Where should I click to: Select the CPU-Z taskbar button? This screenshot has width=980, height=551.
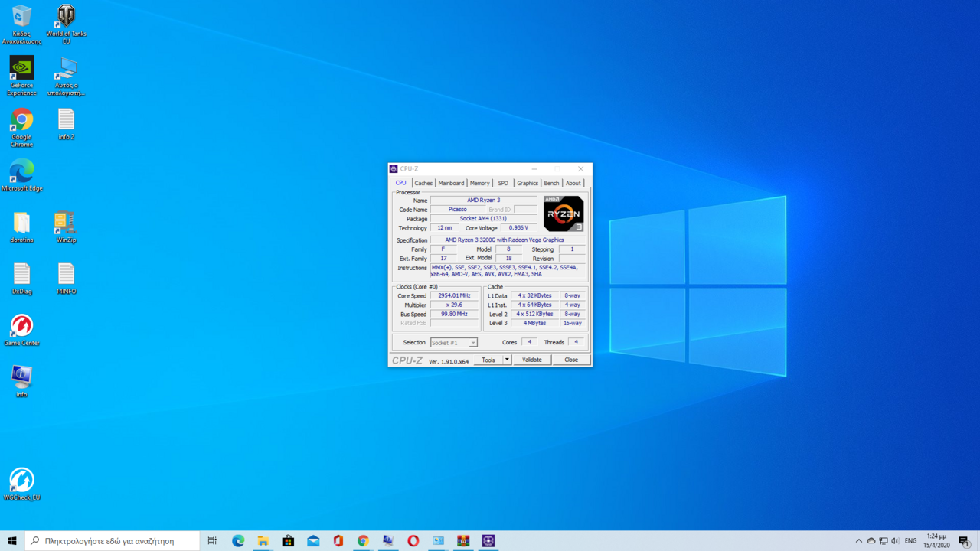point(488,541)
